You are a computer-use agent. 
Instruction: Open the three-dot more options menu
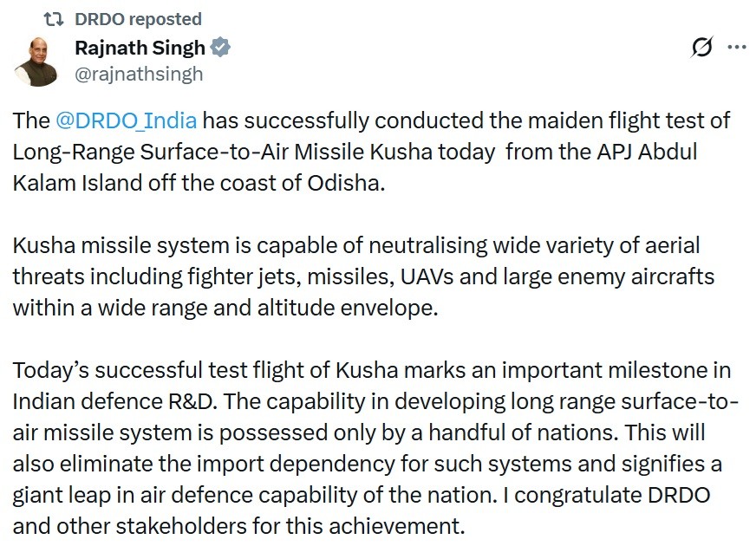coord(737,47)
